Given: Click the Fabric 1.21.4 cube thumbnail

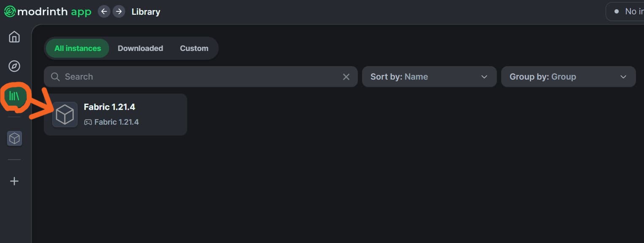Looking at the screenshot, I should [65, 115].
